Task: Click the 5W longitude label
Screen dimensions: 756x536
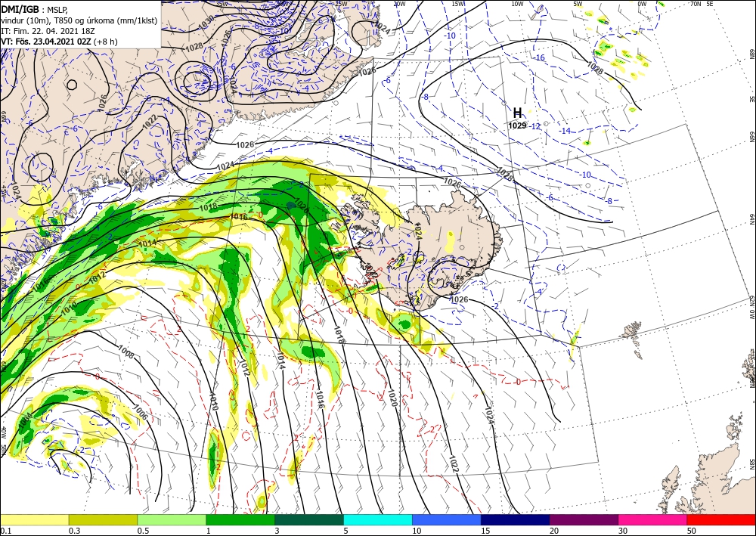Action: [578, 4]
